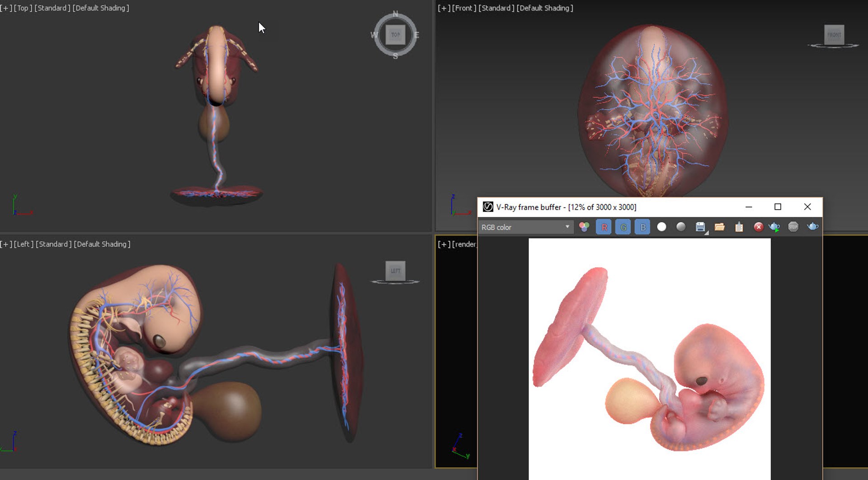Open the [Front] view label menu
The image size is (868, 480).
[464, 8]
